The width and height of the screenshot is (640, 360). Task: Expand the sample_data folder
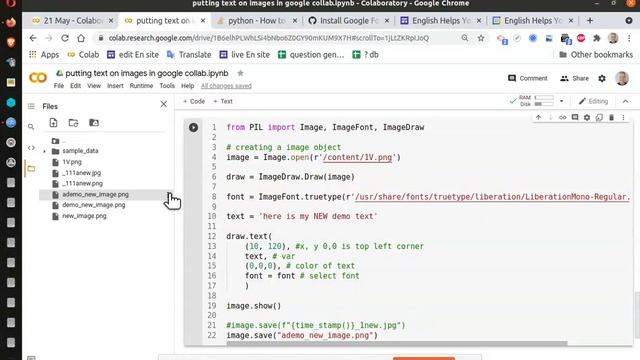44,151
